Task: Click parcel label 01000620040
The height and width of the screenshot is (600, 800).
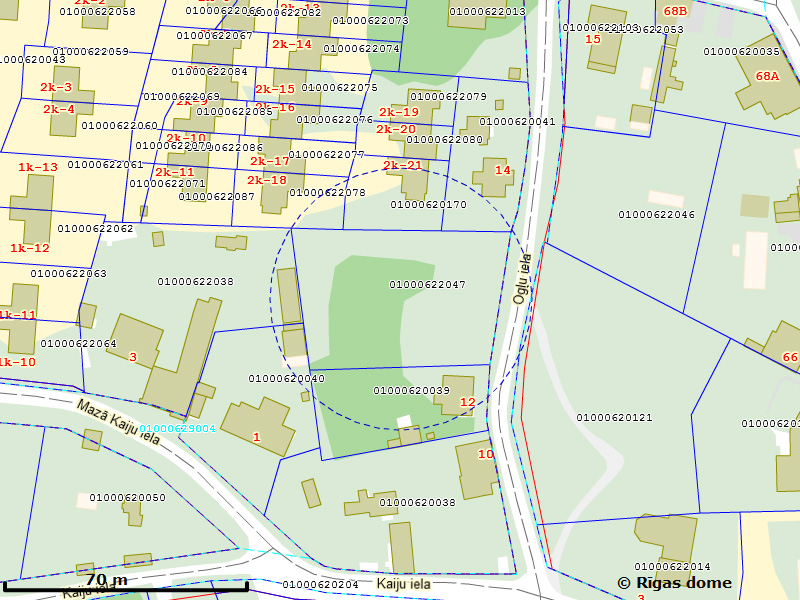Action: [x=286, y=379]
